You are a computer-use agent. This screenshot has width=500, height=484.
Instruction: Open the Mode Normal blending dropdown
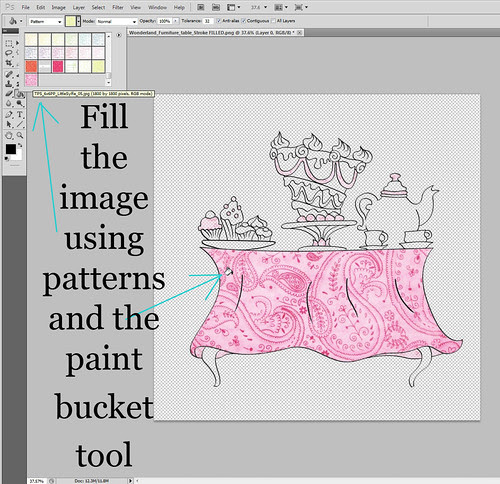[x=117, y=21]
